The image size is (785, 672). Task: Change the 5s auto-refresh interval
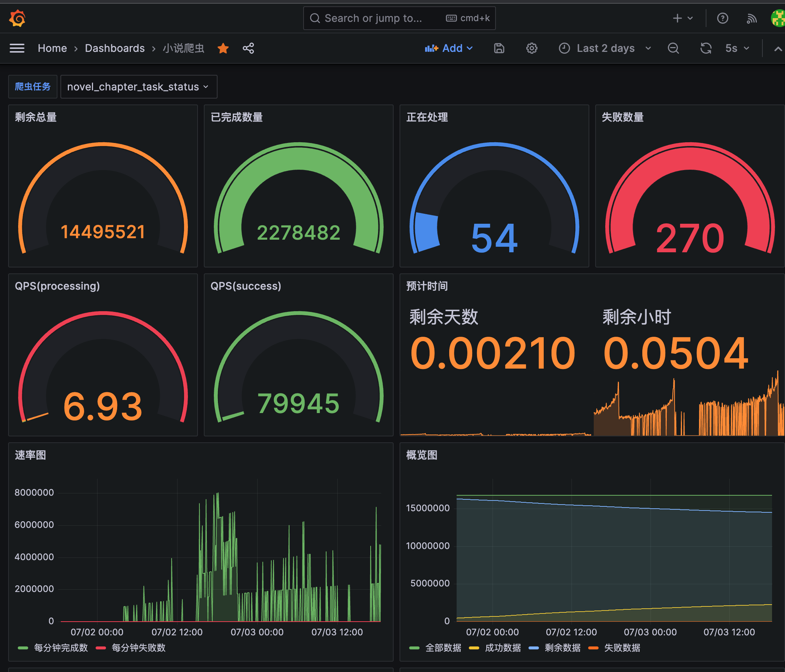click(x=737, y=48)
